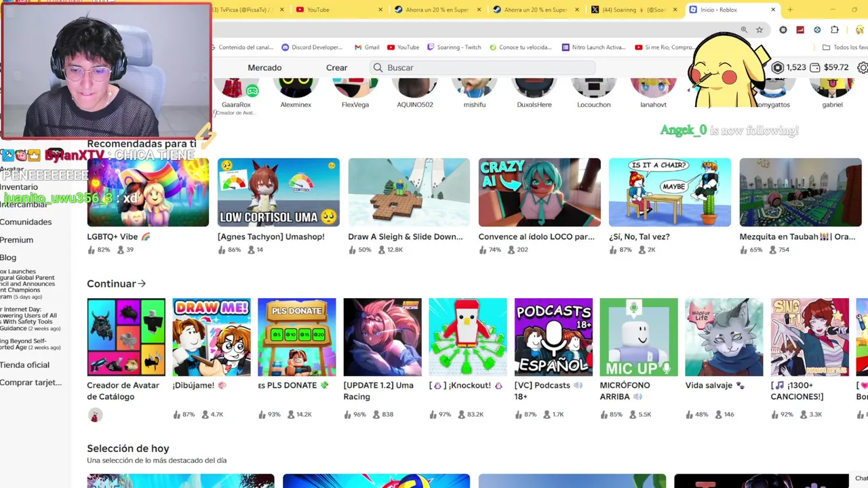Click Premium in the sidebar
868x488 pixels.
(16, 240)
